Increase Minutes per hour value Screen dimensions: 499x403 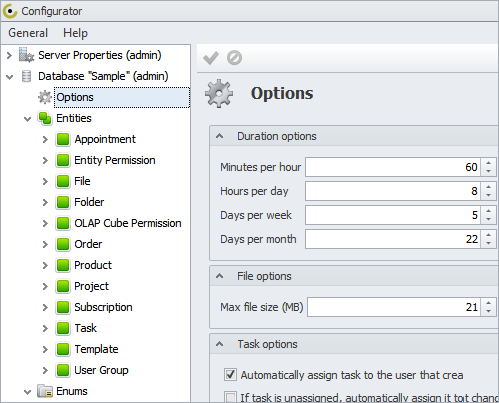(x=488, y=163)
